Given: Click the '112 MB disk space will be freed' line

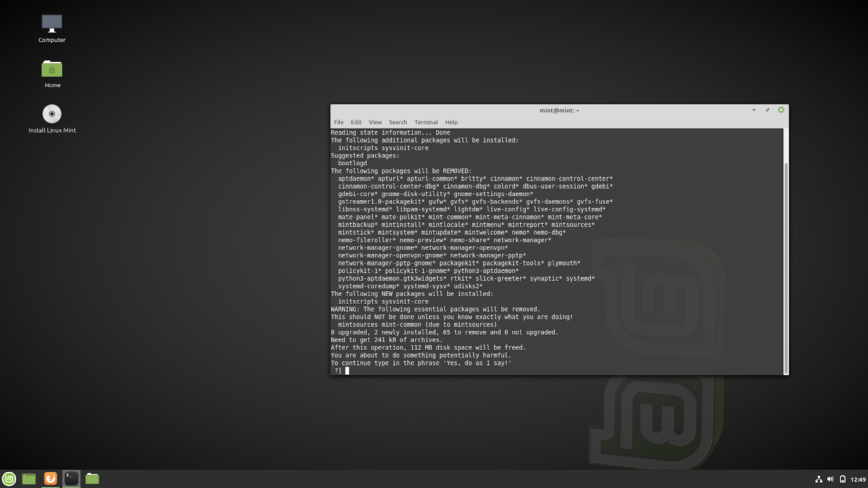Looking at the screenshot, I should pos(429,348).
